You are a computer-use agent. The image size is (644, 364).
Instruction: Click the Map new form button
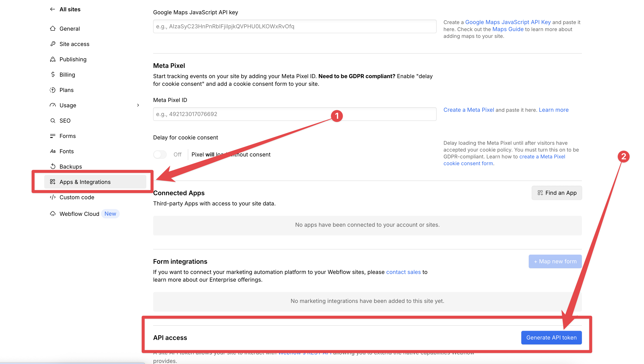[x=555, y=261]
